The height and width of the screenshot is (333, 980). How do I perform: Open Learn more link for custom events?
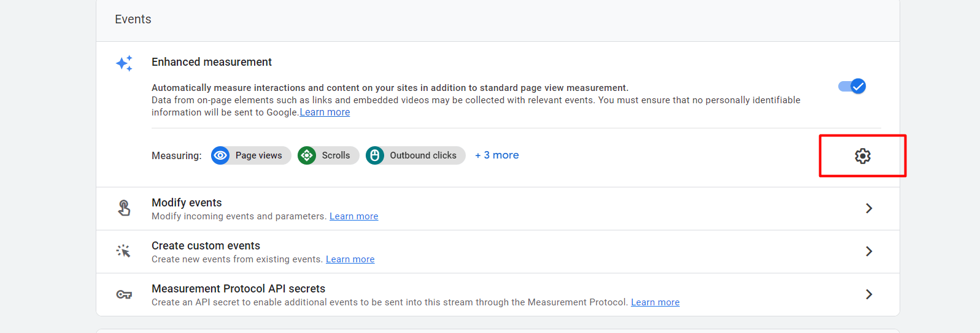coord(350,259)
